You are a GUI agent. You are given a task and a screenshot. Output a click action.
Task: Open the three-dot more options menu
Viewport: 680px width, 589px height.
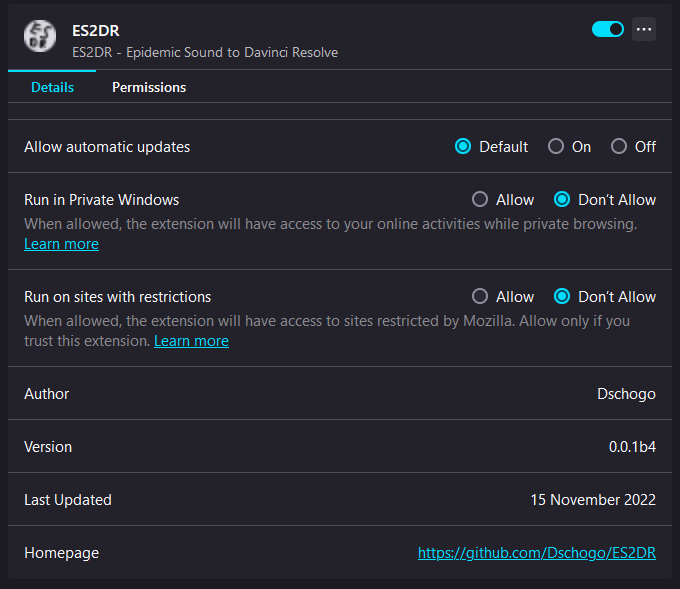[644, 29]
